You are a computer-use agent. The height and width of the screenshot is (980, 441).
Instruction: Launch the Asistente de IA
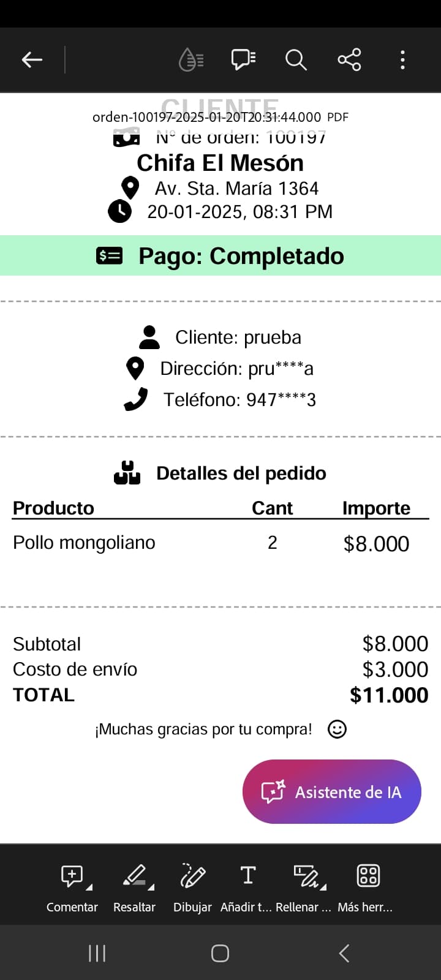(332, 791)
